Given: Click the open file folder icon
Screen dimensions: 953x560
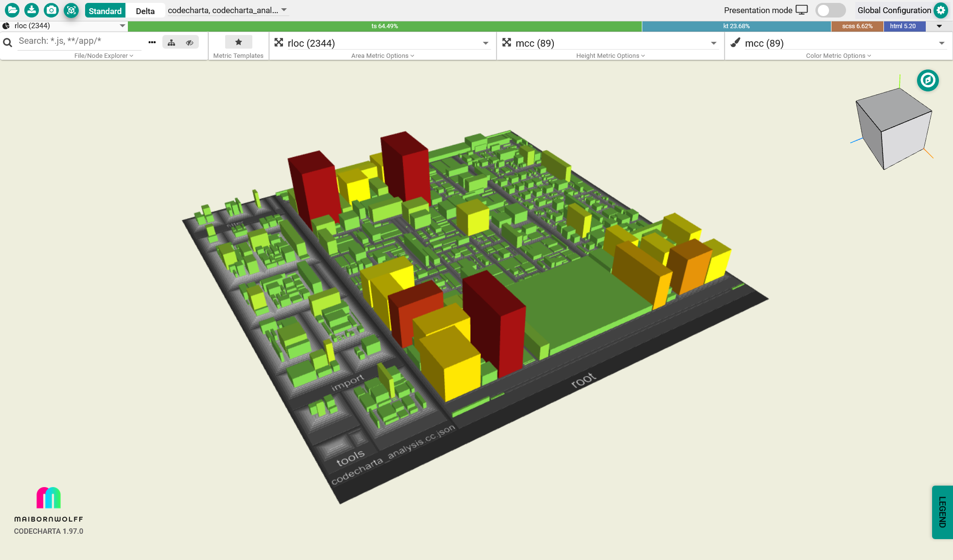Looking at the screenshot, I should pyautogui.click(x=12, y=10).
